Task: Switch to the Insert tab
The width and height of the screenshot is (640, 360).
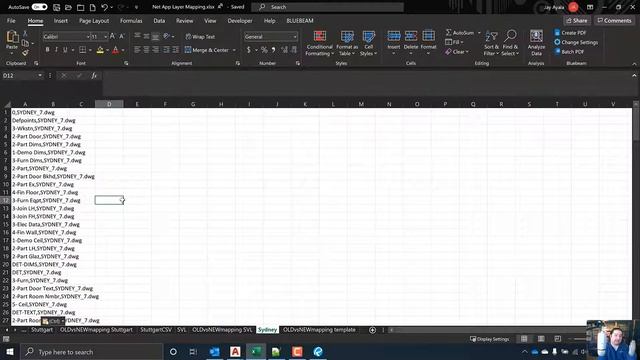Action: tap(61, 20)
